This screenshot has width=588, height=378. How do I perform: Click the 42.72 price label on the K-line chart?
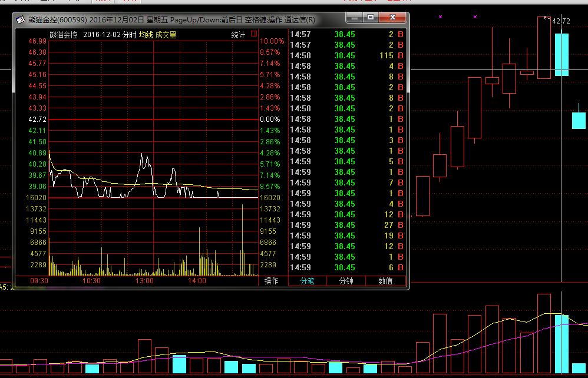[561, 21]
